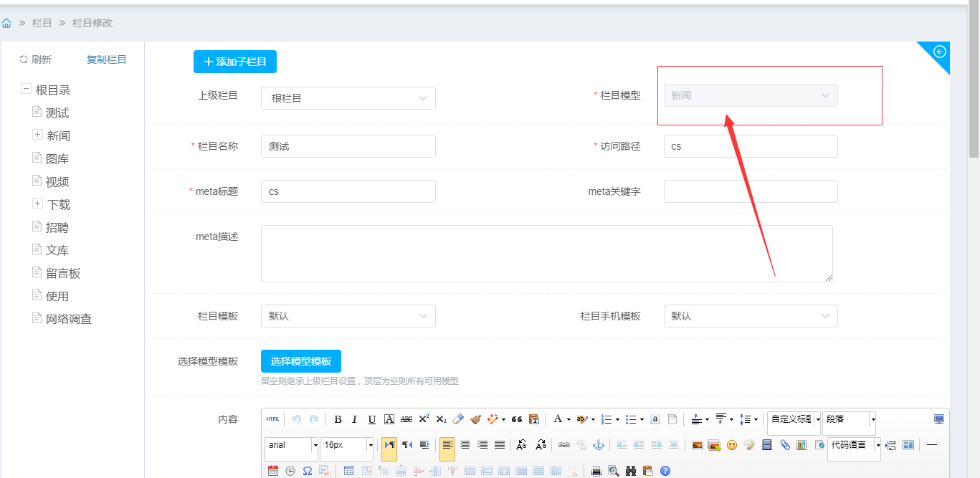
Task: Toggle bold formatting in editor
Action: (x=338, y=419)
